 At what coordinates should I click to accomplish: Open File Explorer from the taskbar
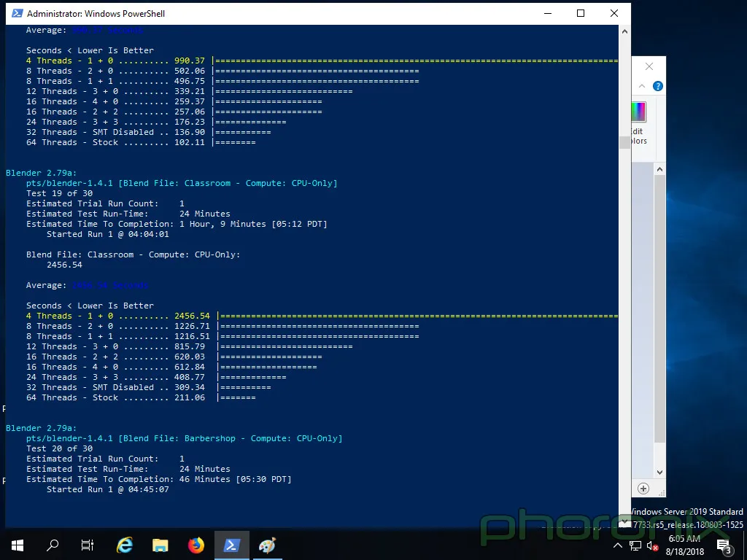point(160,545)
